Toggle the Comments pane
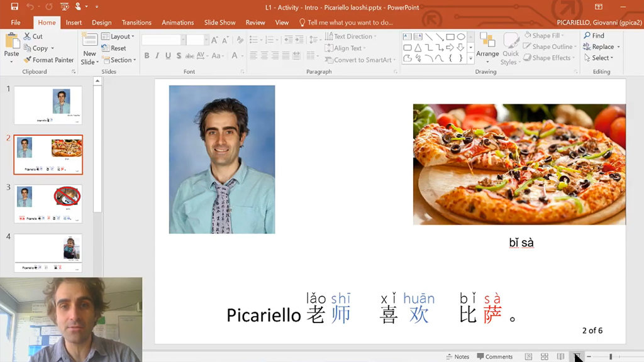The width and height of the screenshot is (644, 362). pyautogui.click(x=495, y=356)
